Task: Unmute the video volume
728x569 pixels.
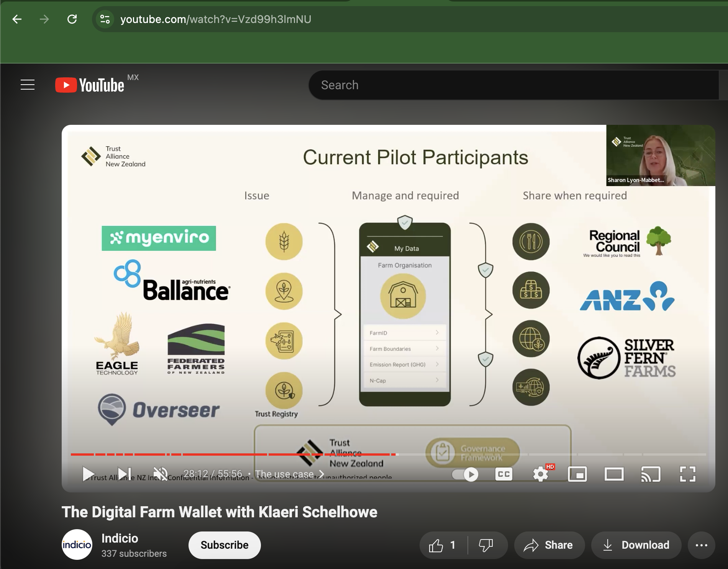Action: (161, 474)
